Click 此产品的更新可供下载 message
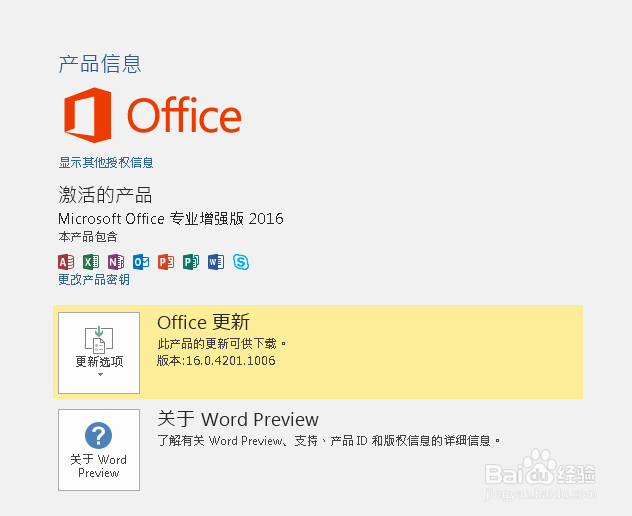632x516 pixels. click(x=222, y=343)
